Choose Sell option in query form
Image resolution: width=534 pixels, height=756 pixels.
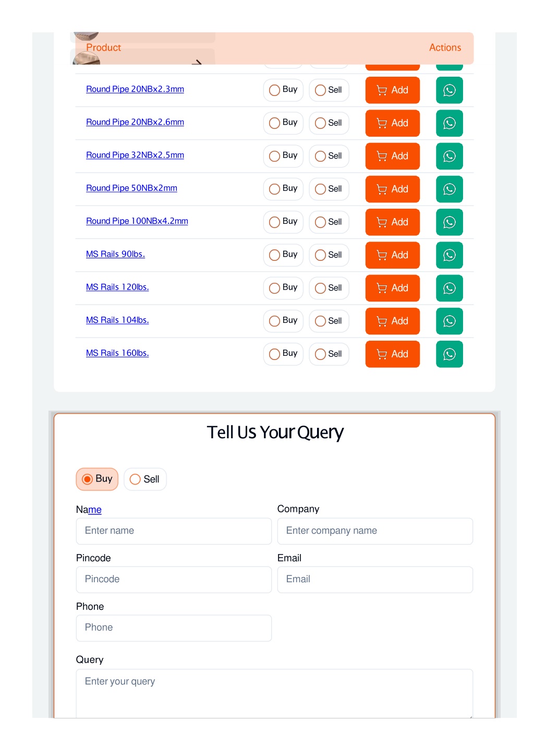pos(145,479)
